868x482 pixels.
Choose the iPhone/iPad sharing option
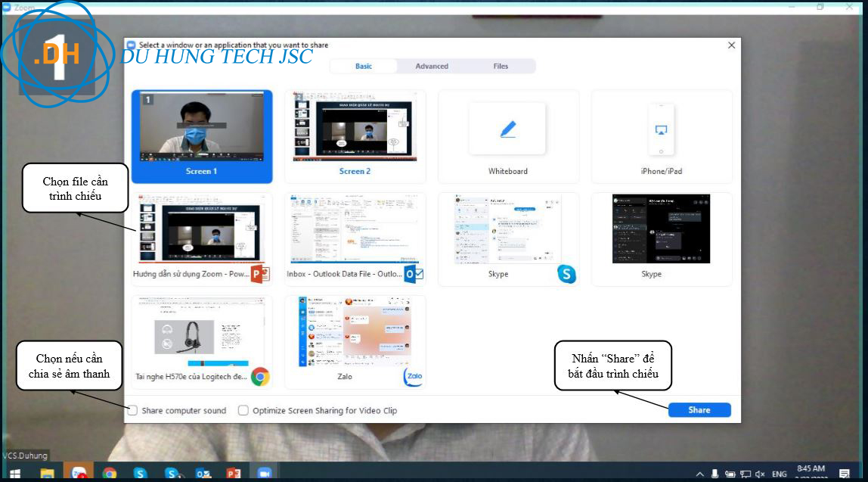(661, 136)
